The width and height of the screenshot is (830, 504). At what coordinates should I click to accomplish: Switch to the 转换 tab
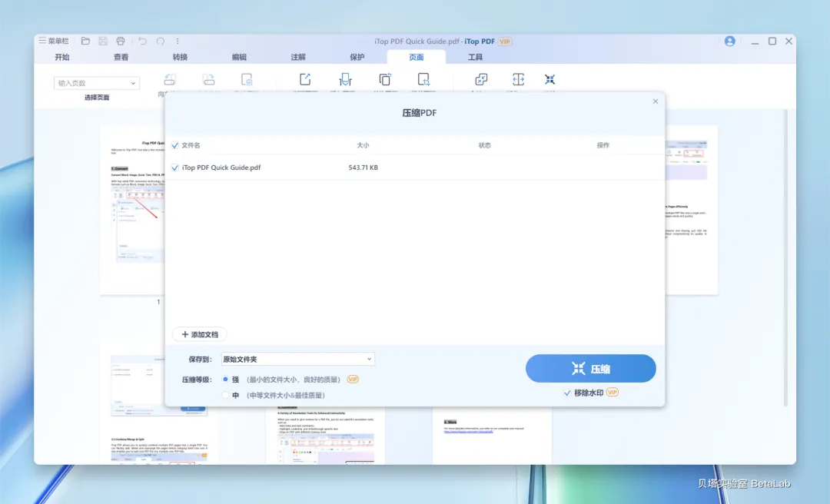(180, 57)
